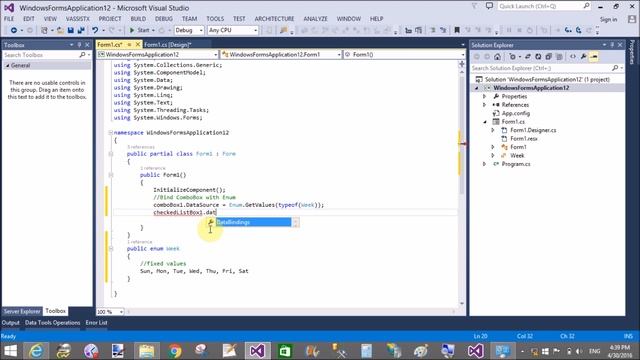
Task: Click the Home icon in Solution Explorer
Action: tap(497, 57)
